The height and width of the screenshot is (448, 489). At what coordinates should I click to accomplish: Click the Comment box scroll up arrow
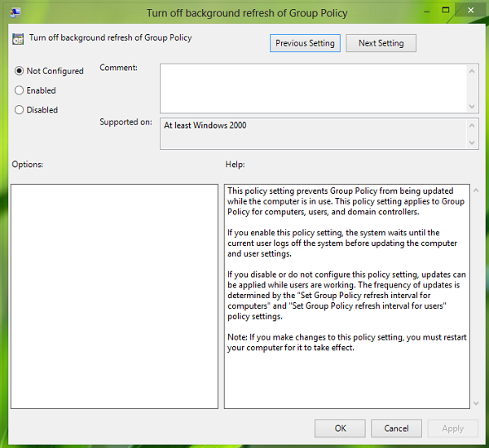473,70
